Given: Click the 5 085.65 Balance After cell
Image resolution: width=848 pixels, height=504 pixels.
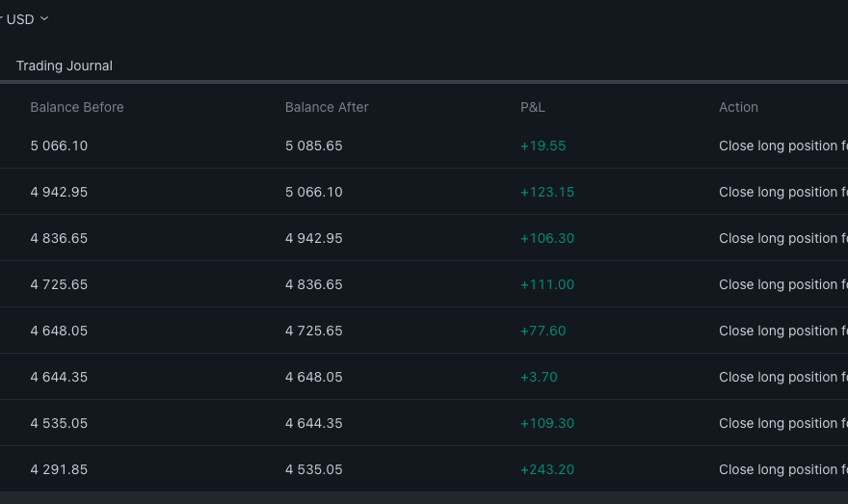Looking at the screenshot, I should [x=314, y=146].
